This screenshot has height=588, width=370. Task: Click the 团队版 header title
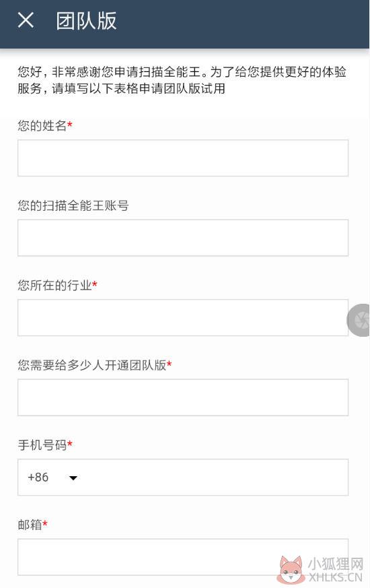(86, 21)
